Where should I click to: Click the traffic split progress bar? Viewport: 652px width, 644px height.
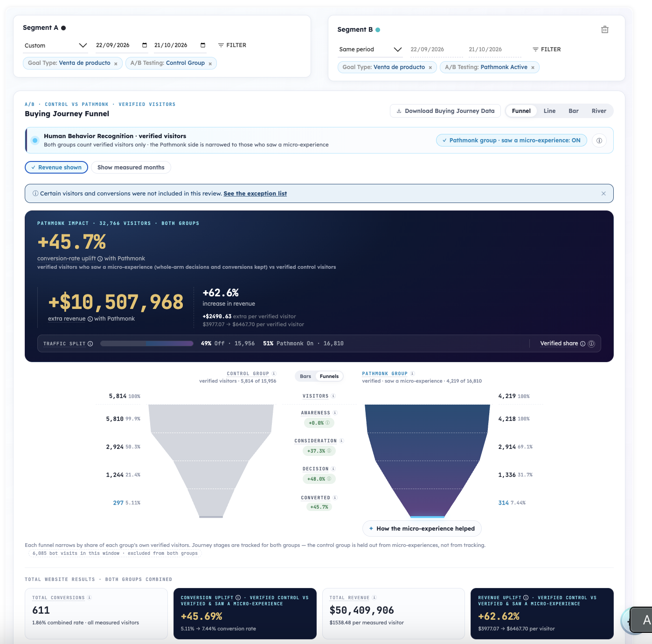pos(147,343)
